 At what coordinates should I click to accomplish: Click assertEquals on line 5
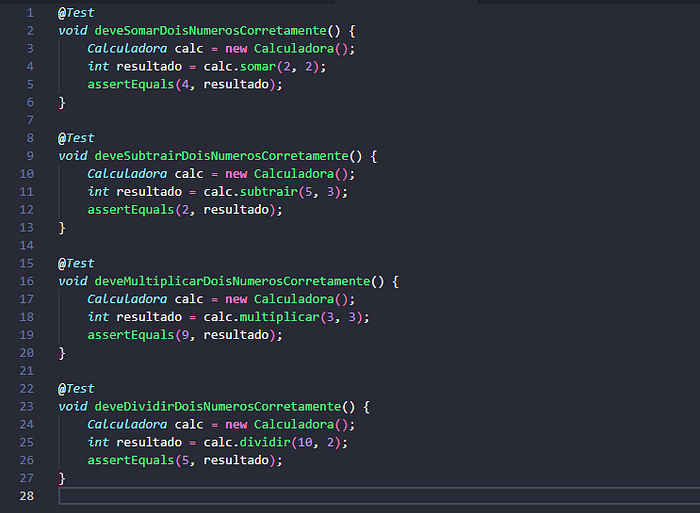pyautogui.click(x=130, y=84)
